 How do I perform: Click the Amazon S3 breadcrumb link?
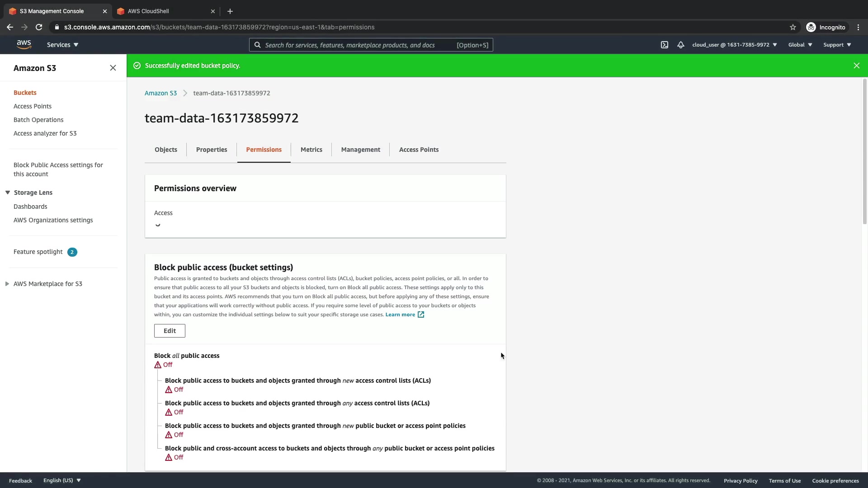(x=160, y=93)
